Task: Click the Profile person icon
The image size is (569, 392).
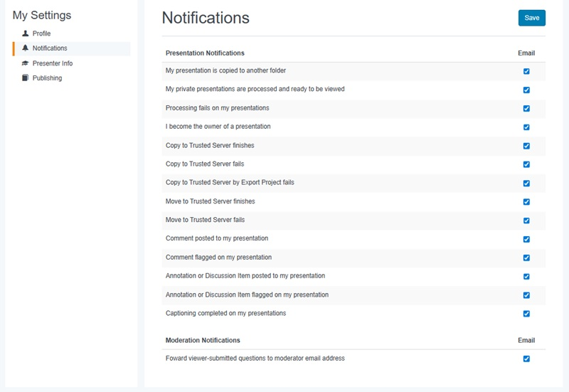Action: [26, 33]
